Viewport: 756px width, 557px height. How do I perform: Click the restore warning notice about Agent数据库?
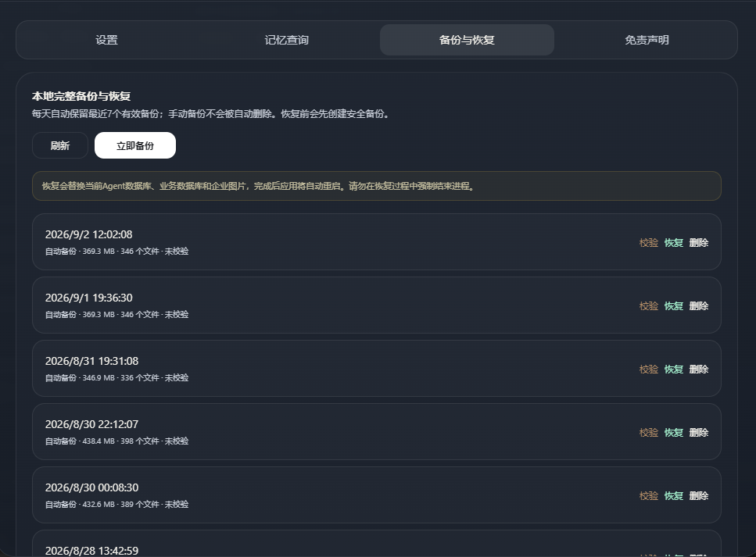[377, 186]
